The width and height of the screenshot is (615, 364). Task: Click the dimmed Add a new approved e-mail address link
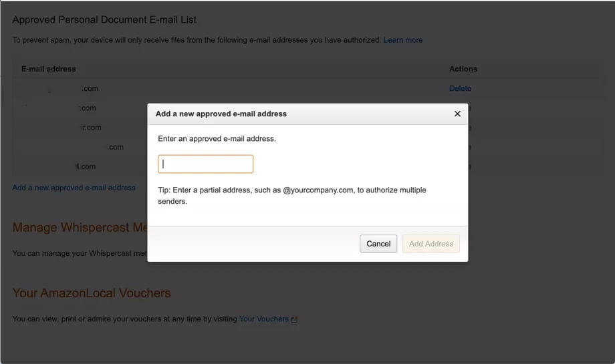click(x=74, y=188)
